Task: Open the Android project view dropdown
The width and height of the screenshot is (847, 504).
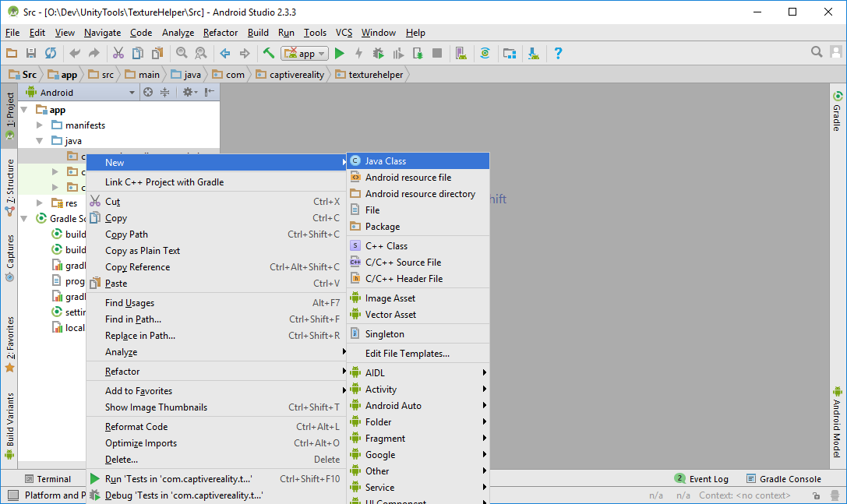Action: tap(80, 93)
